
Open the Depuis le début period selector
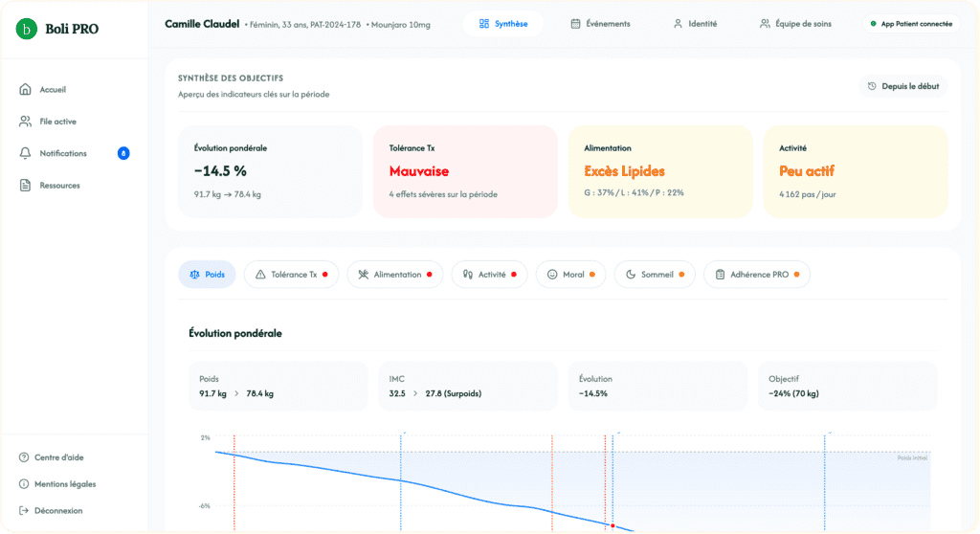(x=902, y=86)
